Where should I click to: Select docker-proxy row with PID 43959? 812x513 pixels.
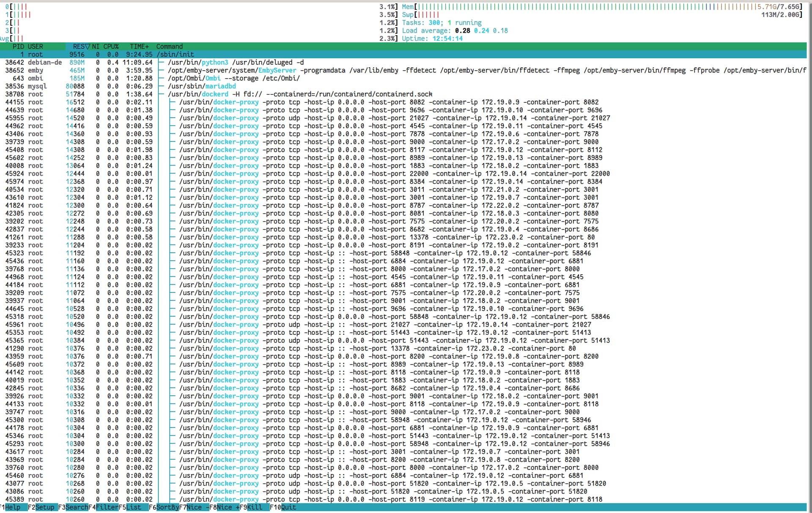pyautogui.click(x=403, y=356)
